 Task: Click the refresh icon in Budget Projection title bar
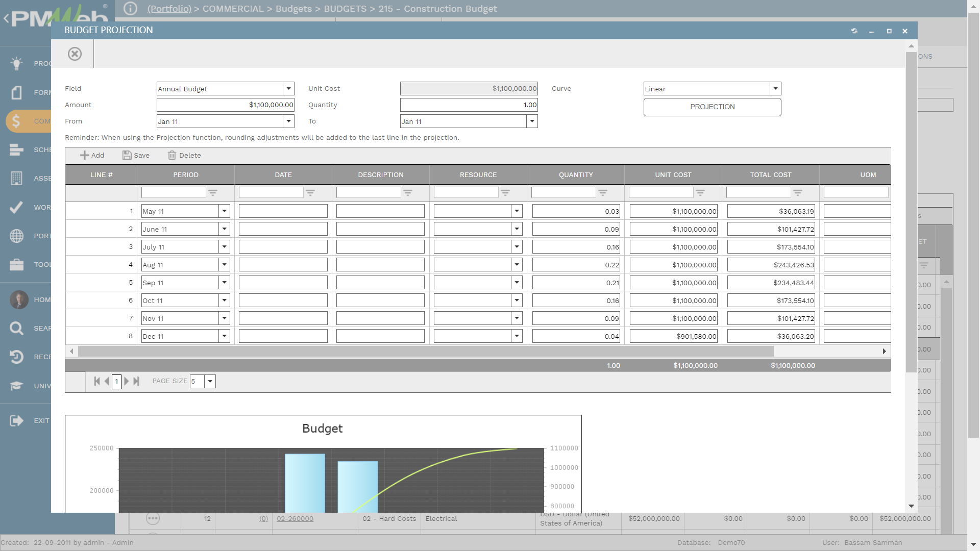point(854,31)
